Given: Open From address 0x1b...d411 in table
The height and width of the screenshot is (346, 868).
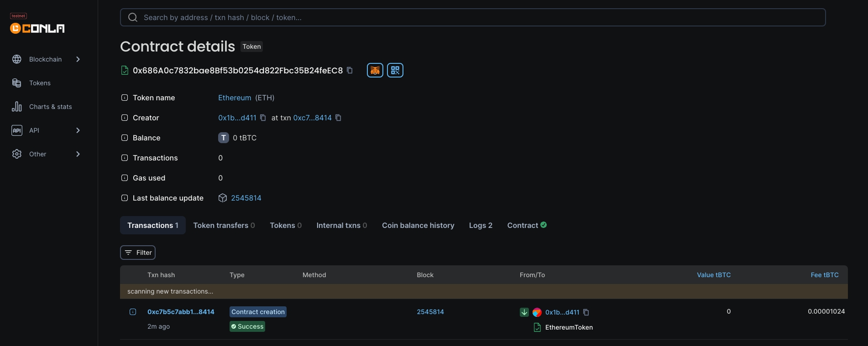Looking at the screenshot, I should [x=562, y=312].
